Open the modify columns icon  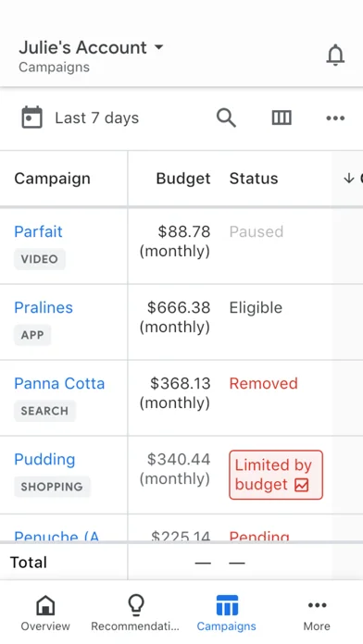pyautogui.click(x=282, y=118)
